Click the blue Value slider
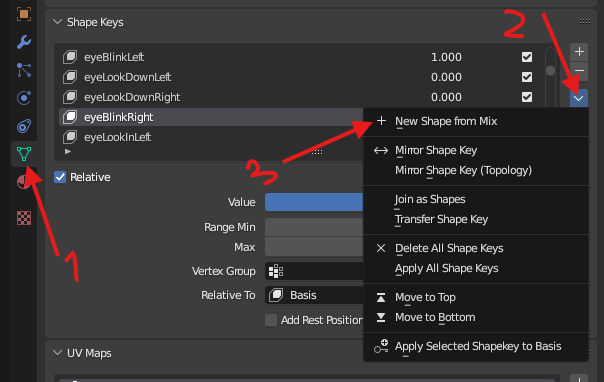The width and height of the screenshot is (604, 382). click(x=314, y=202)
